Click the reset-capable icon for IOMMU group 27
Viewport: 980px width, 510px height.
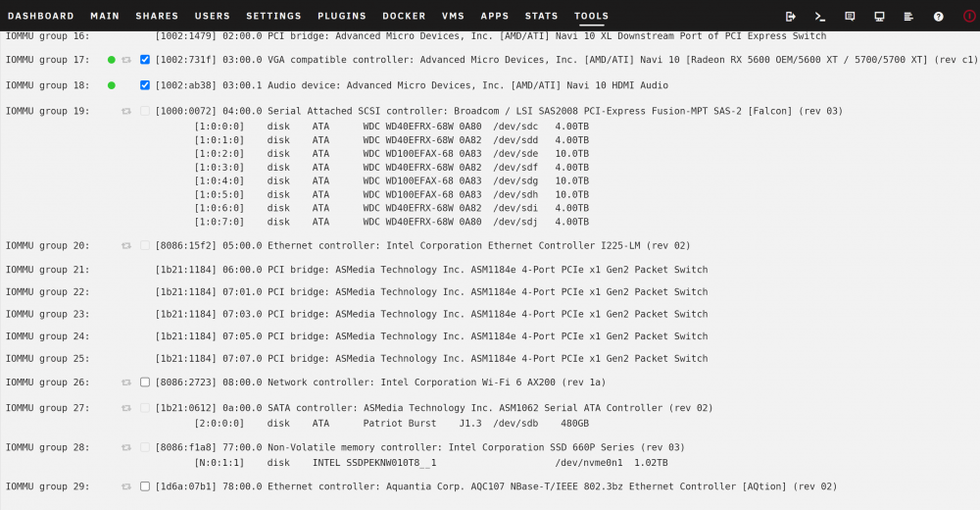pos(126,408)
